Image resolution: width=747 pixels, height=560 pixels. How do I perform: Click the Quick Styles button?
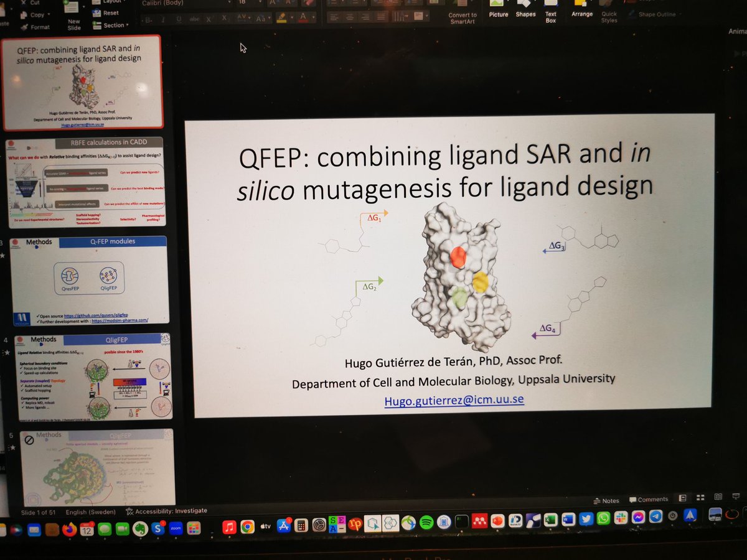(609, 11)
